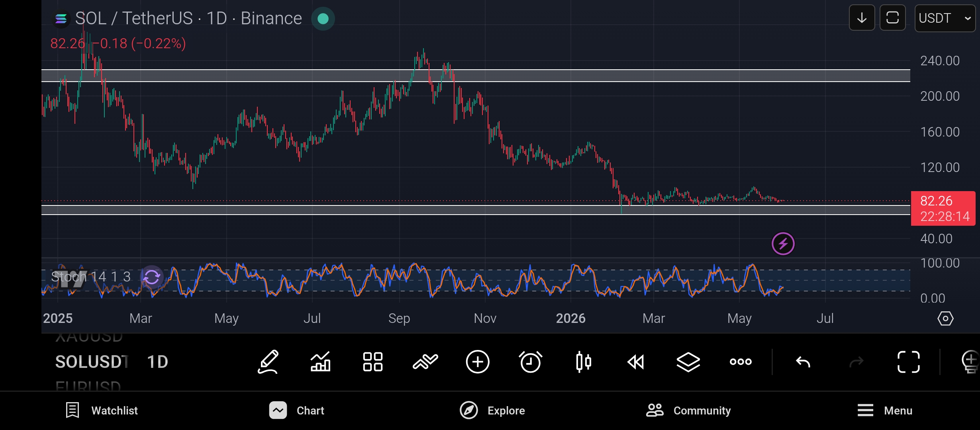980x430 pixels.
Task: Start bar replay with rewind icon
Action: click(636, 362)
